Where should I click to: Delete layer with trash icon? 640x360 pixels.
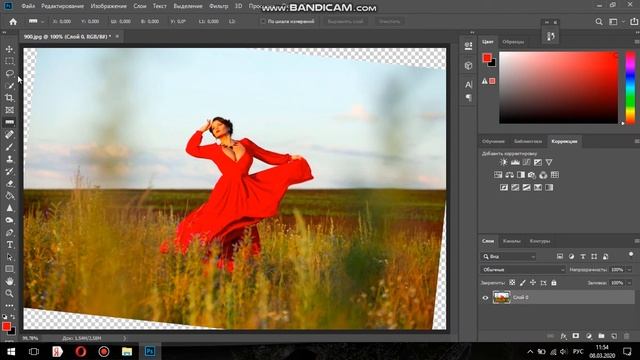(627, 336)
